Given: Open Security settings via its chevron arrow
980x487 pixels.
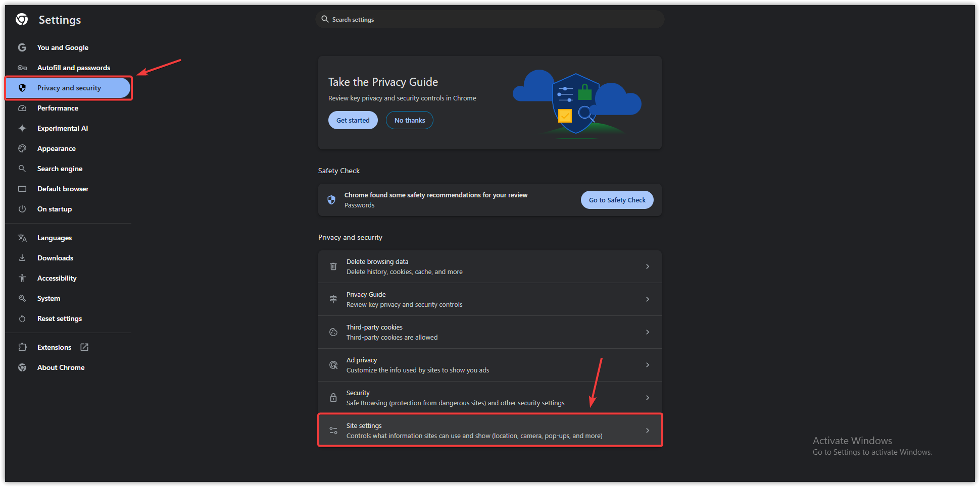Looking at the screenshot, I should coord(648,398).
